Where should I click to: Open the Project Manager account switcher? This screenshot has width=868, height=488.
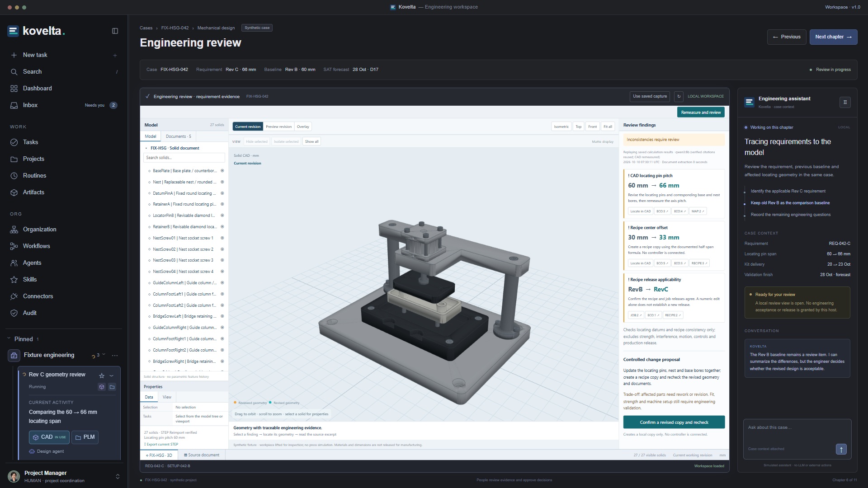(x=118, y=477)
